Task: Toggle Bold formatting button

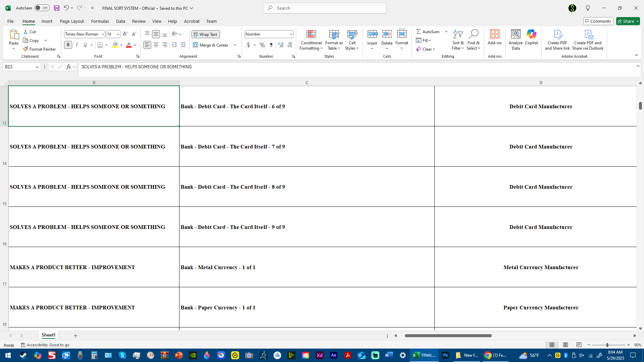Action: [68, 45]
